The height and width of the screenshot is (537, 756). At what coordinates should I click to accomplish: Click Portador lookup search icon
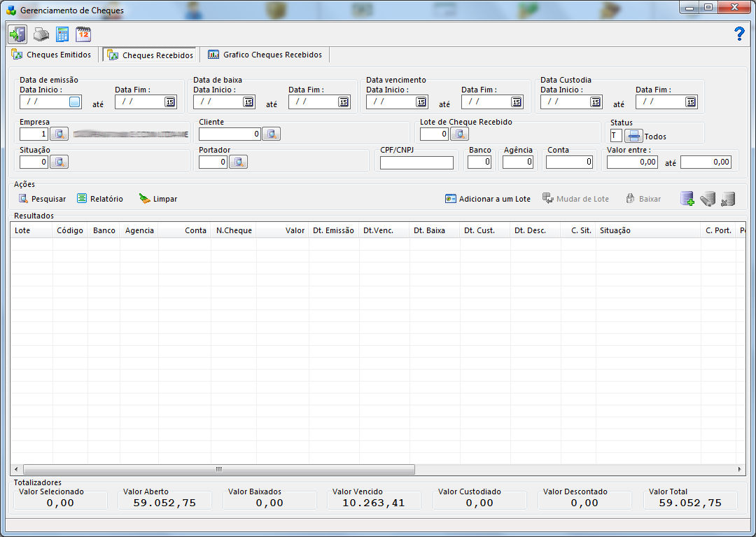(239, 162)
